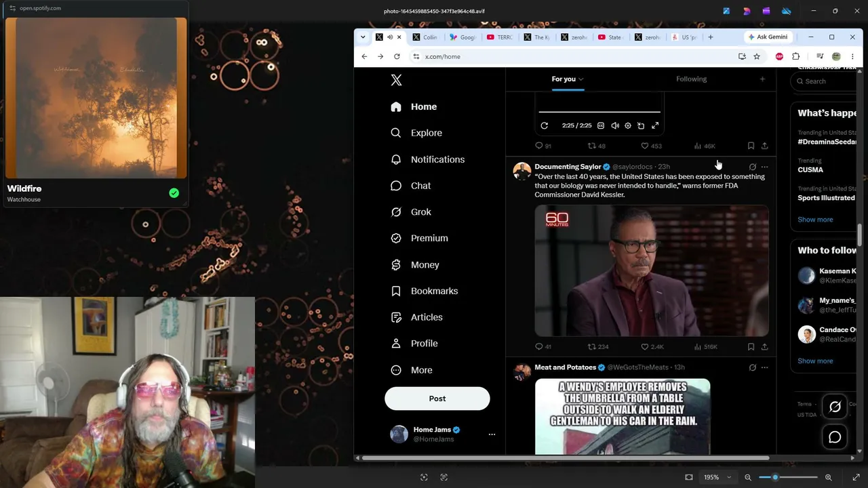The width and height of the screenshot is (868, 488).
Task: Share the post with 453 likes
Action: [764, 146]
